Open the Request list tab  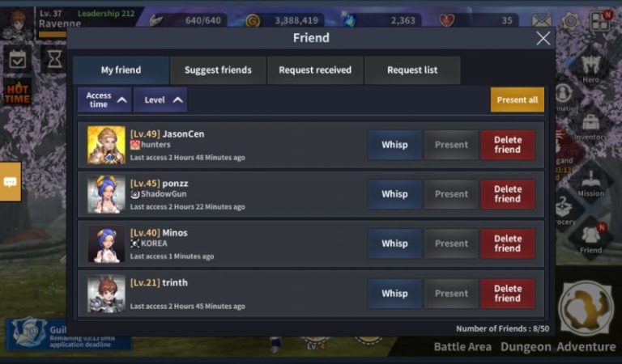click(412, 70)
